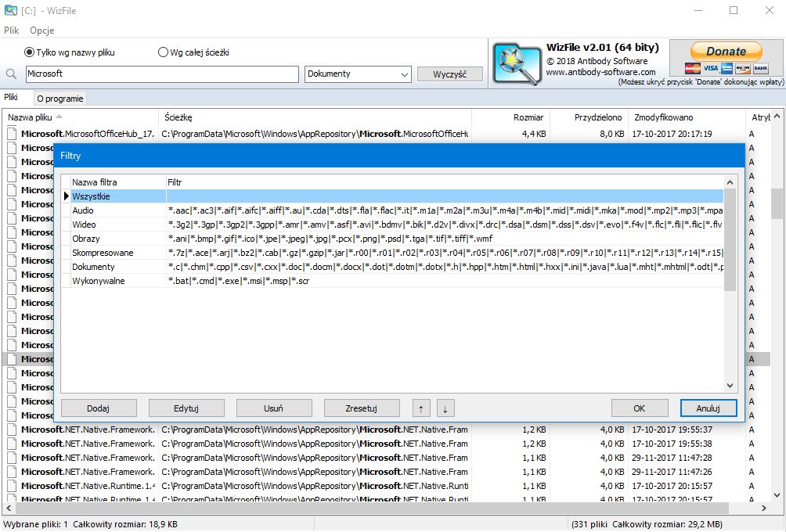Click scroll-up arrow of filter list scrollbar

[730, 182]
